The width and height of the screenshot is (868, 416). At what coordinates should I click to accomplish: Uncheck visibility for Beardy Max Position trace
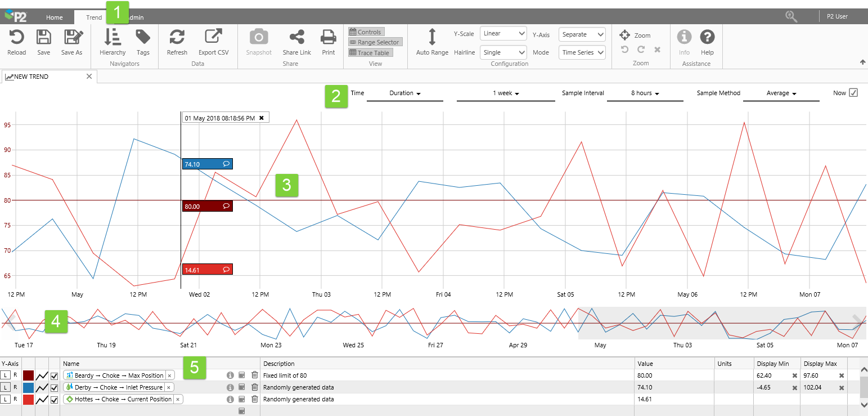coord(55,375)
